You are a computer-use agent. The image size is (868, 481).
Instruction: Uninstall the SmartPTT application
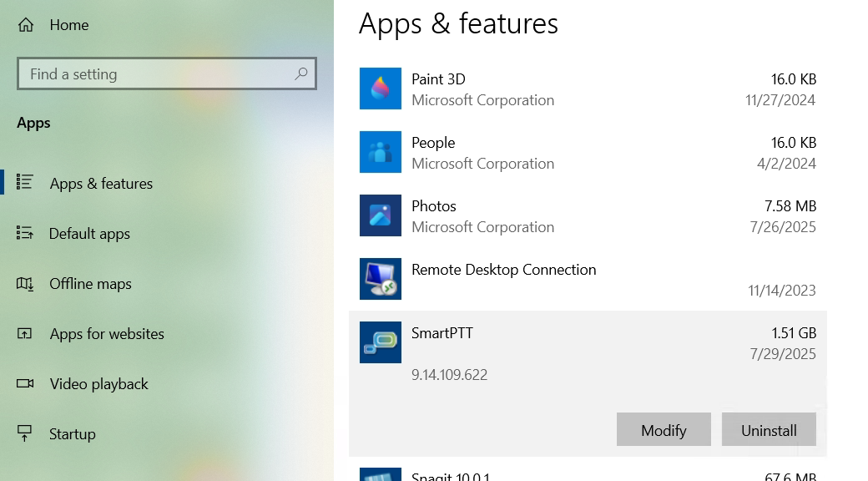click(x=769, y=429)
